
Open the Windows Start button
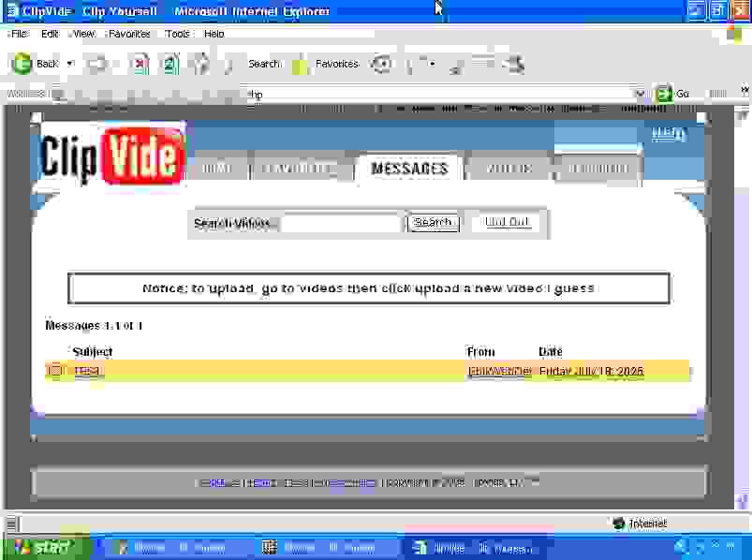41,547
